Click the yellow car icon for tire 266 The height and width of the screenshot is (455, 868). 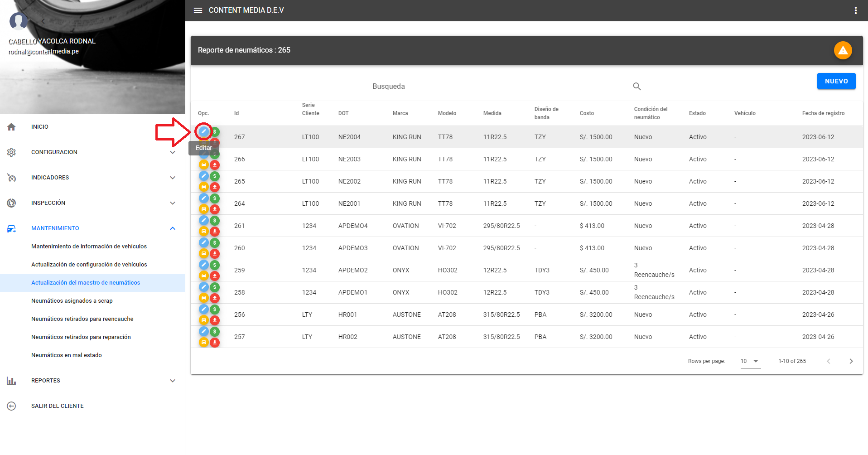204,165
